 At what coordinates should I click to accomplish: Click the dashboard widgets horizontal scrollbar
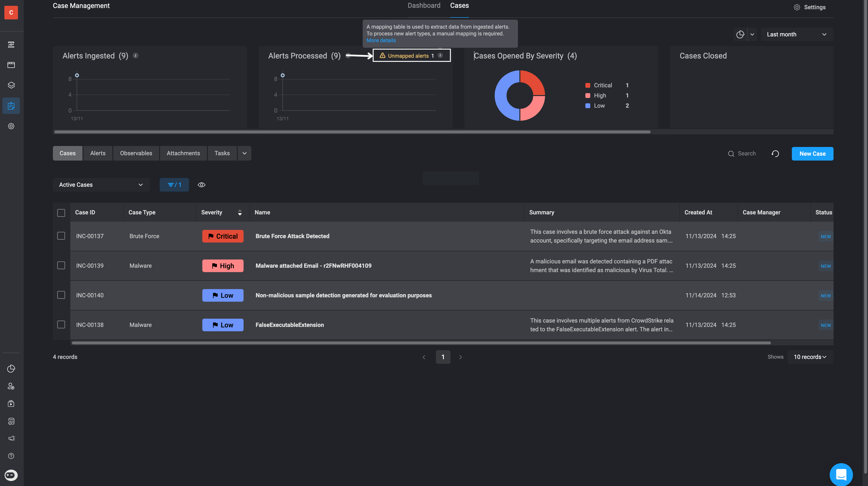(352, 132)
